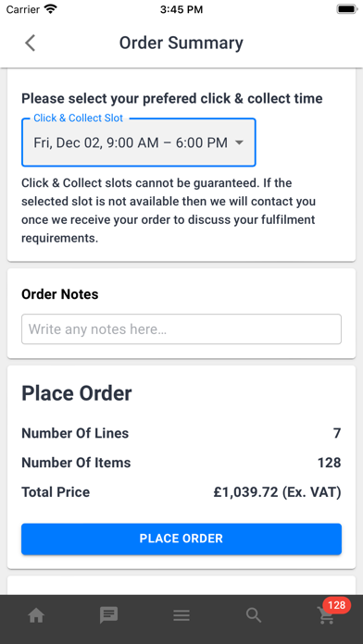Click the PLACE ORDER button

[x=181, y=539]
